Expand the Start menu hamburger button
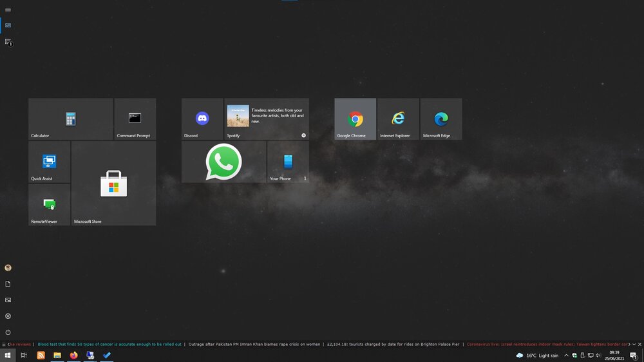 (8, 10)
